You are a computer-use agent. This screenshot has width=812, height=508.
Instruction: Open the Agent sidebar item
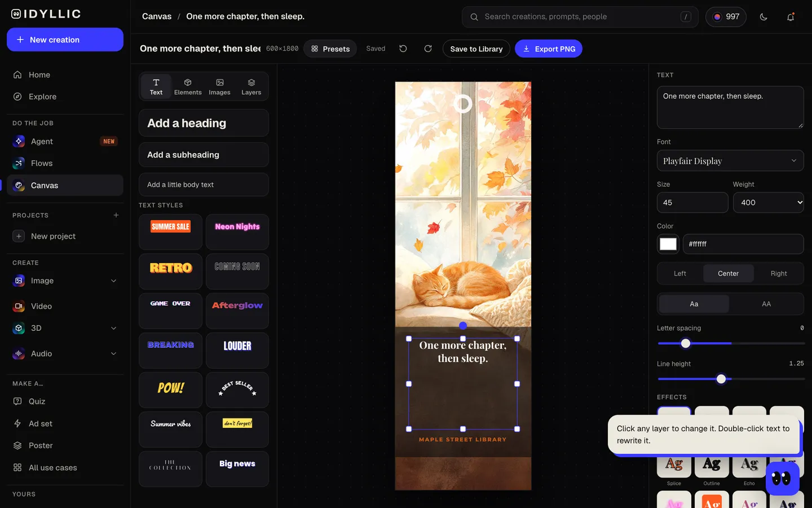pyautogui.click(x=65, y=141)
